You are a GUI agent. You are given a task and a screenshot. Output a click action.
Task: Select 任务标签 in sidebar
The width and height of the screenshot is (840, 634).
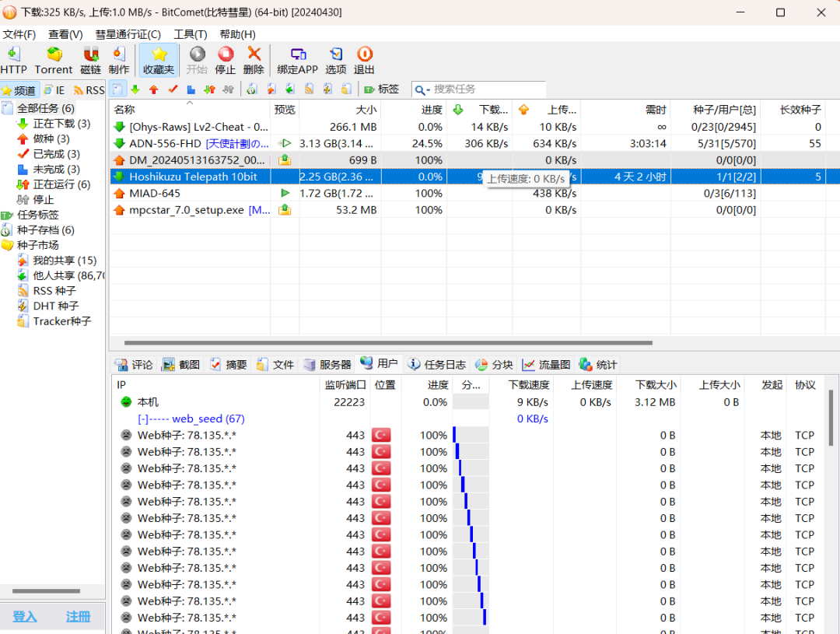37,215
